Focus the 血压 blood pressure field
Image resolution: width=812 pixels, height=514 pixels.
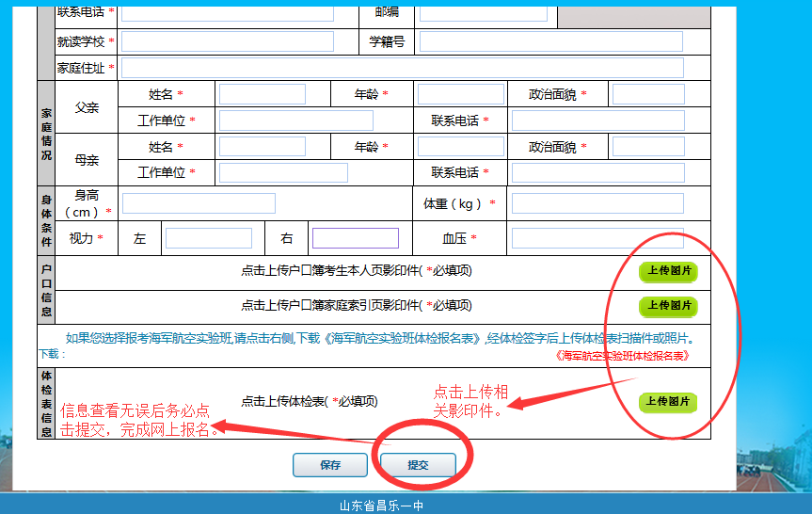pos(597,238)
